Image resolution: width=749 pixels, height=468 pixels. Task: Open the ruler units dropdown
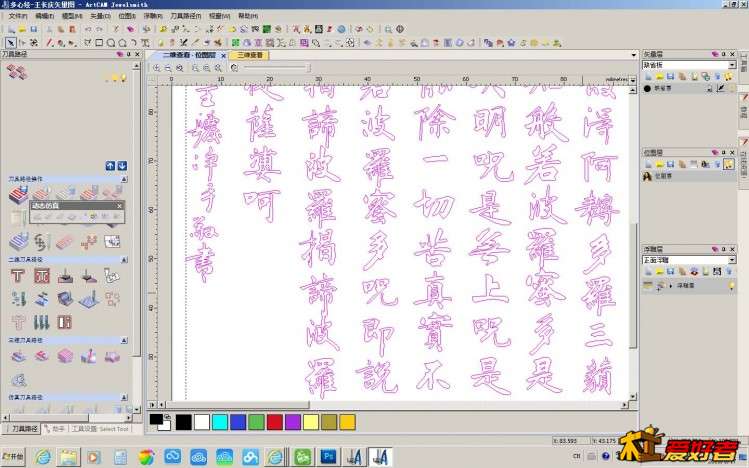[x=633, y=80]
